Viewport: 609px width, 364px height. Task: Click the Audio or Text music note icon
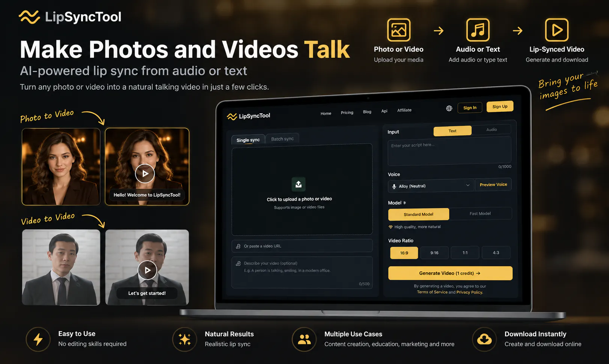coord(478,30)
